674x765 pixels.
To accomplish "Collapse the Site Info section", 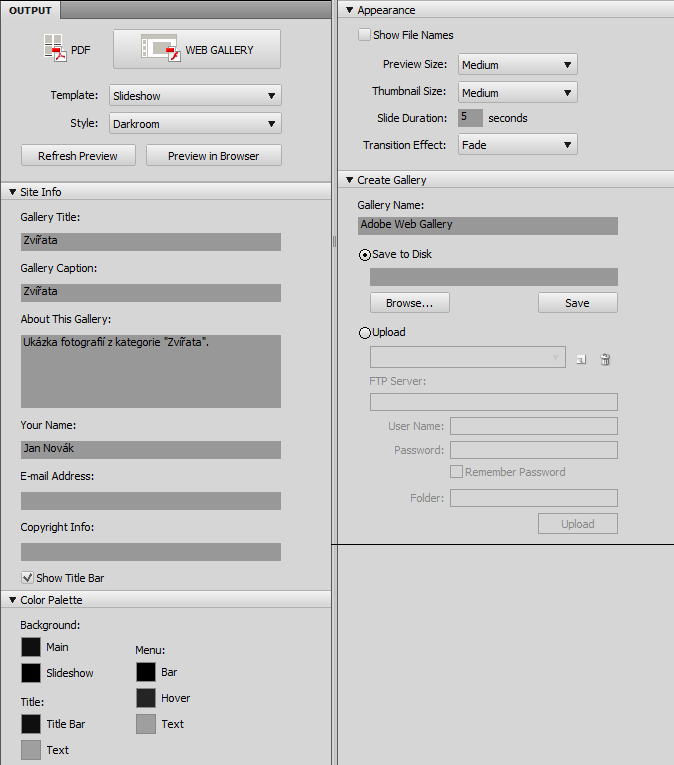I will tap(12, 192).
